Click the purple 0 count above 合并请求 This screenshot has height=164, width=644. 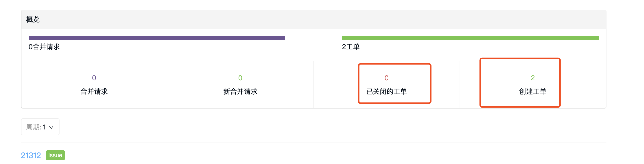tap(94, 78)
